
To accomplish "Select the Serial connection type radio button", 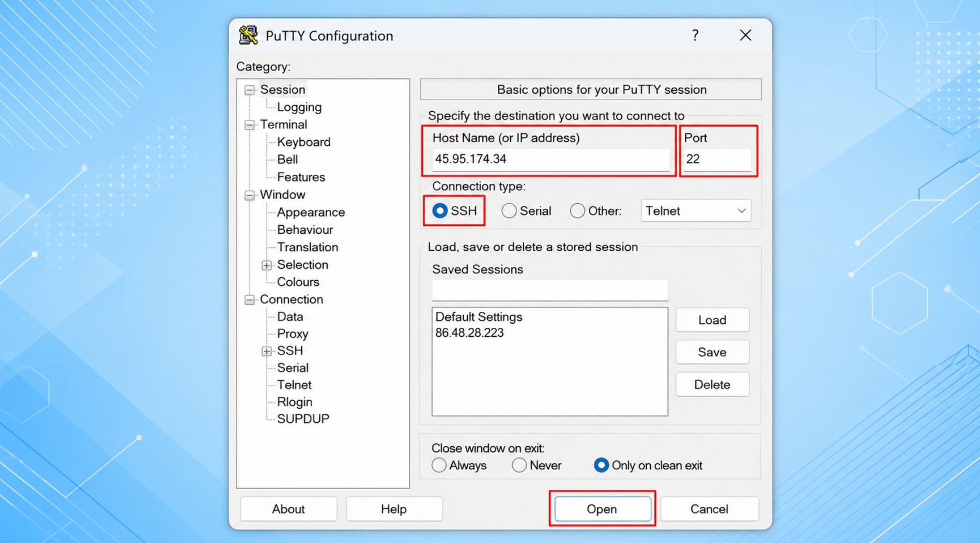I will coord(509,211).
